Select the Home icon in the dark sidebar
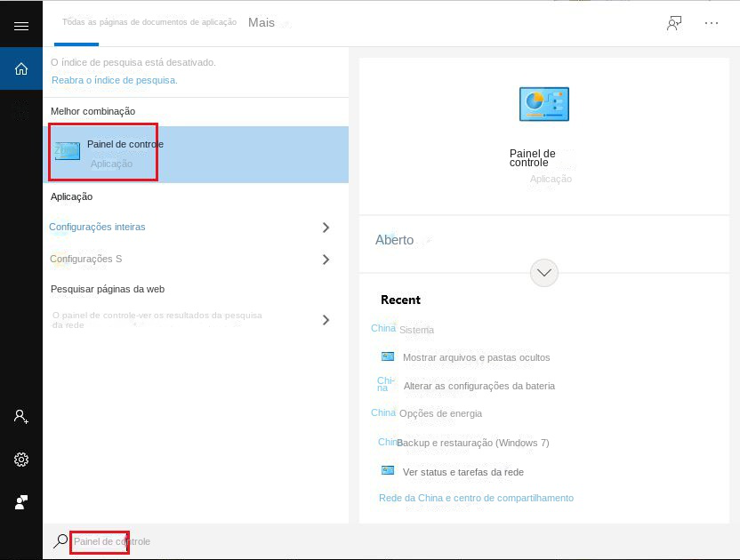This screenshot has height=560, width=740. tap(21, 68)
